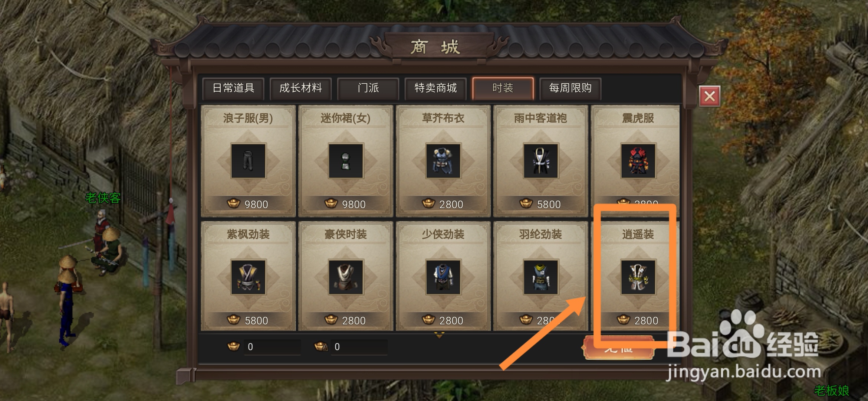
Task: Select the 豪侠时装 outfit icon
Action: pyautogui.click(x=346, y=277)
